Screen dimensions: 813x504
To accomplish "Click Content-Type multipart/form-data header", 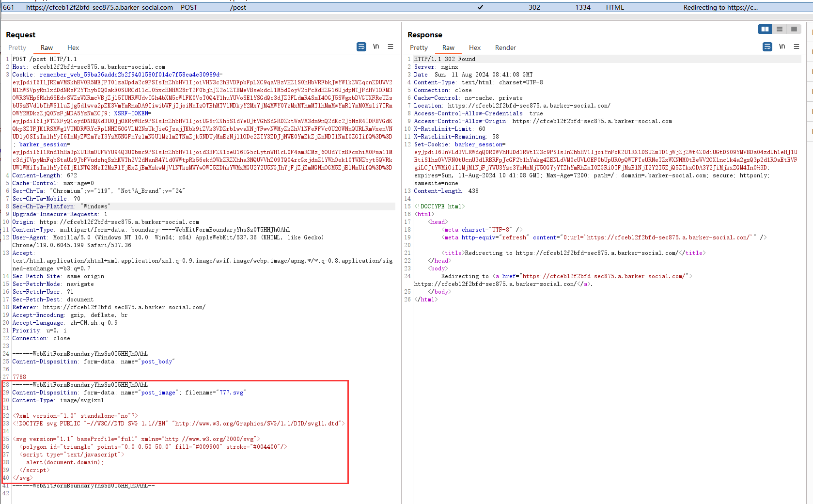I will pyautogui.click(x=151, y=230).
